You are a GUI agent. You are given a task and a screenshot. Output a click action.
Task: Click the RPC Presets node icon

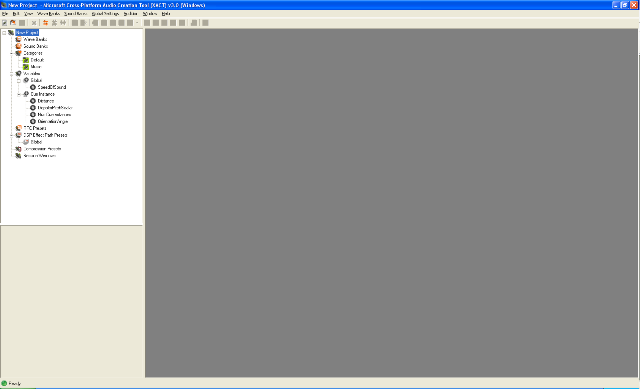pos(18,128)
